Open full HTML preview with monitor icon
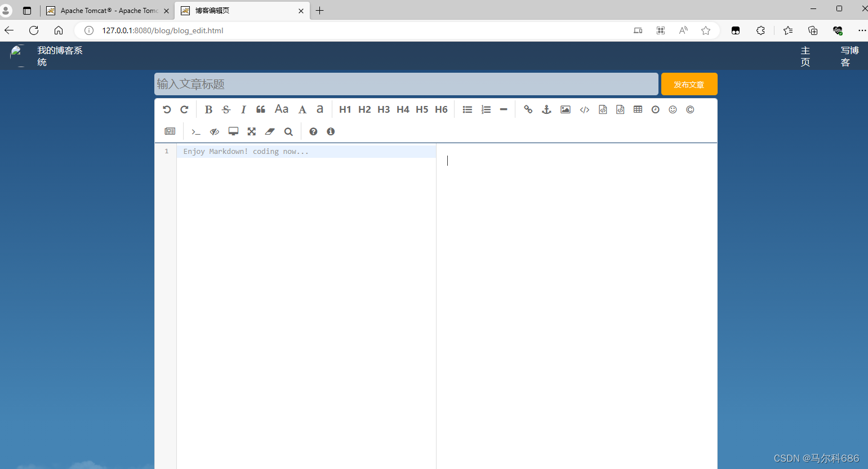This screenshot has width=868, height=469. pos(233,131)
